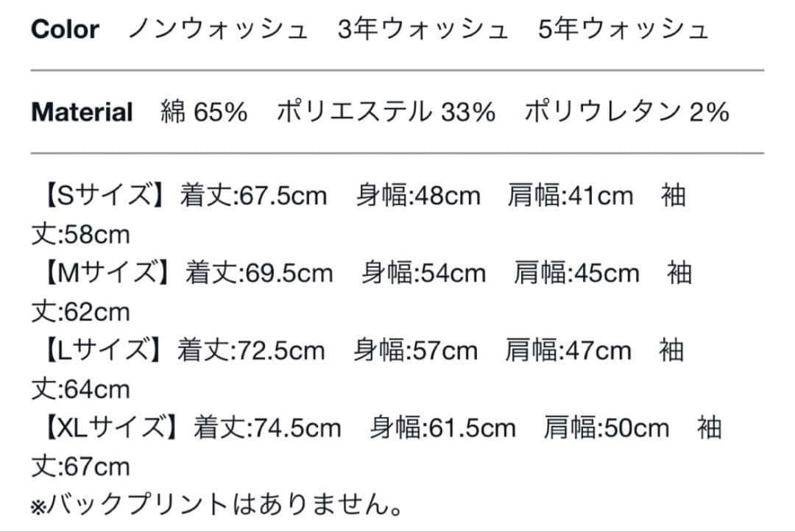
Task: Select the 身幅:61.5cm measurement
Action: 442,428
